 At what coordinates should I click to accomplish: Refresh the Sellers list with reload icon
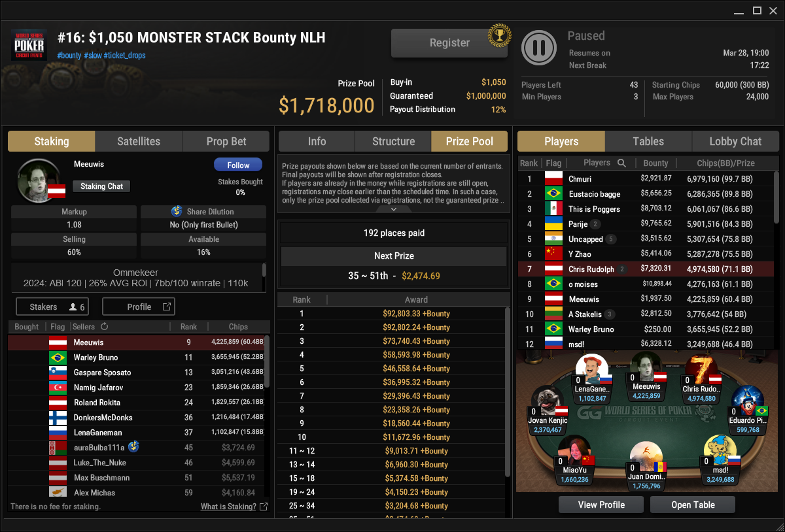tap(104, 327)
